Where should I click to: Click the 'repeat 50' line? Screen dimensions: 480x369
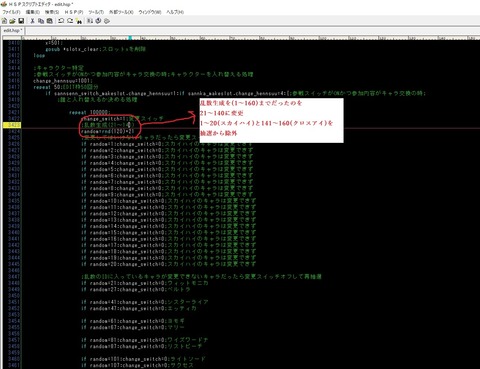point(66,87)
